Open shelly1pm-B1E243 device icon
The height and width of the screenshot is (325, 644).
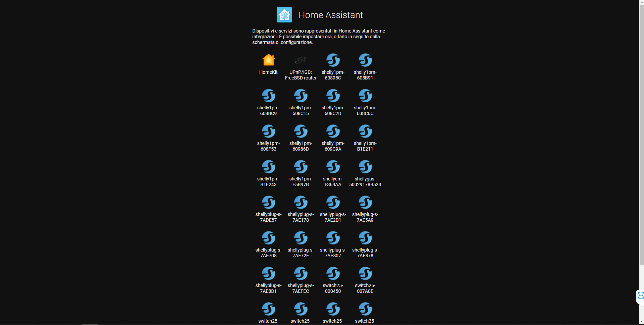point(268,167)
